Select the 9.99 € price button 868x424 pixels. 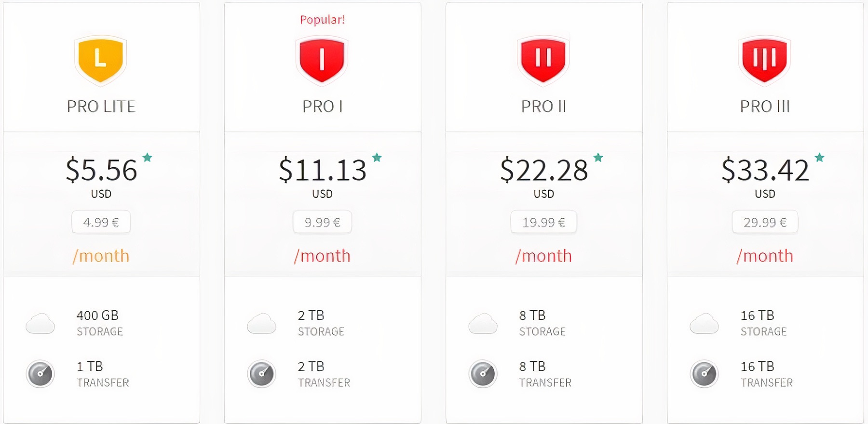322,222
